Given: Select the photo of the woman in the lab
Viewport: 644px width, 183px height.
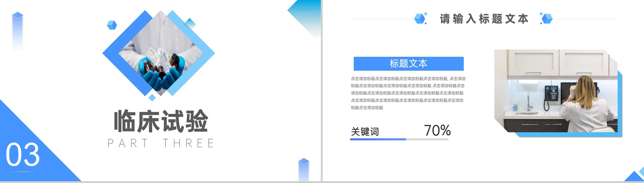Looking at the screenshot, I should [x=556, y=91].
